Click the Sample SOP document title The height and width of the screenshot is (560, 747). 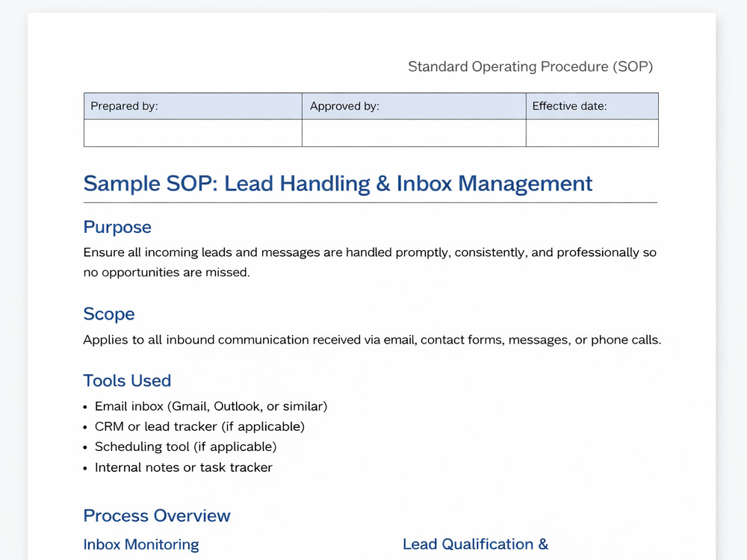click(338, 184)
